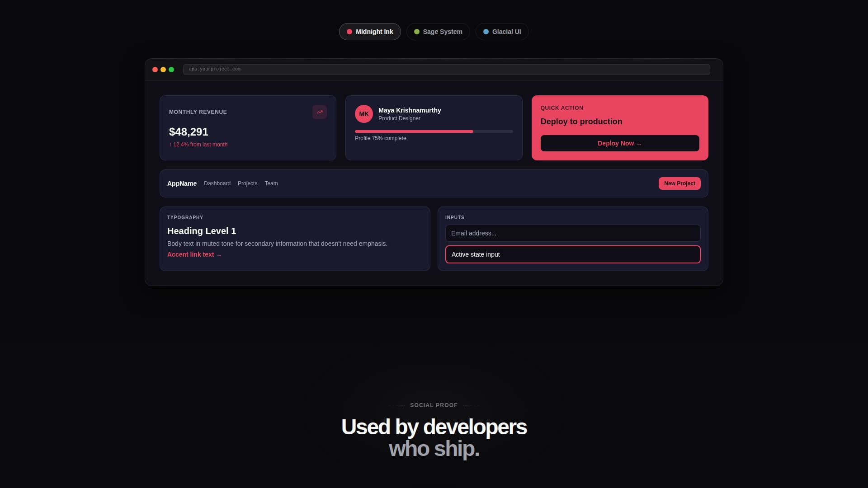This screenshot has width=868, height=488.
Task: Click the muted body text paragraph
Action: tap(277, 244)
